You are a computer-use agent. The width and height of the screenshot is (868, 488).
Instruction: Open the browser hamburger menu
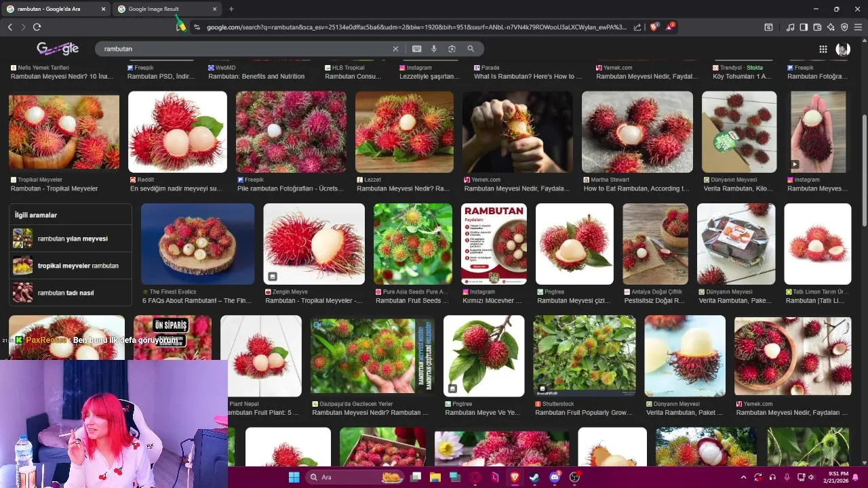click(x=858, y=27)
